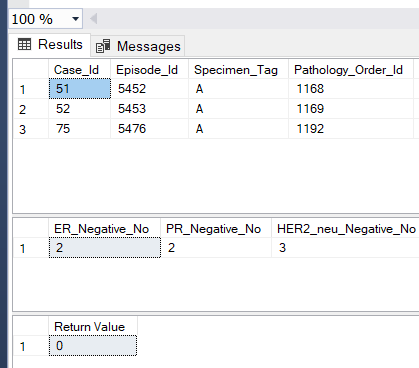Screen dimensions: 419x368
Task: Select Case_Id cell with value 51
Action: coord(80,89)
